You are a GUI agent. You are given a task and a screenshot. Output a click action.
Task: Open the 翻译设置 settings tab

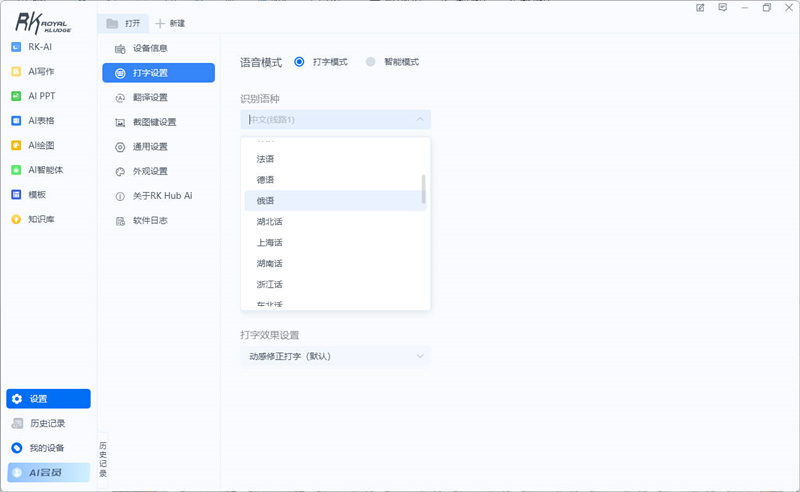[150, 97]
